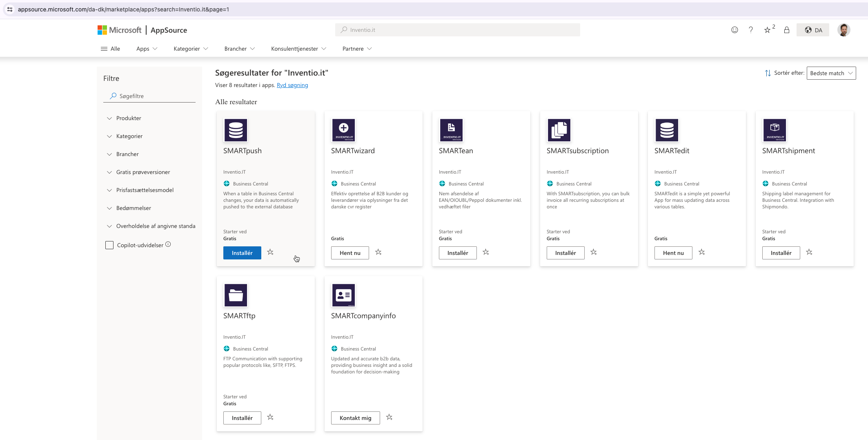
Task: Favorite SMARTsubscription with the star icon
Action: pyautogui.click(x=594, y=252)
